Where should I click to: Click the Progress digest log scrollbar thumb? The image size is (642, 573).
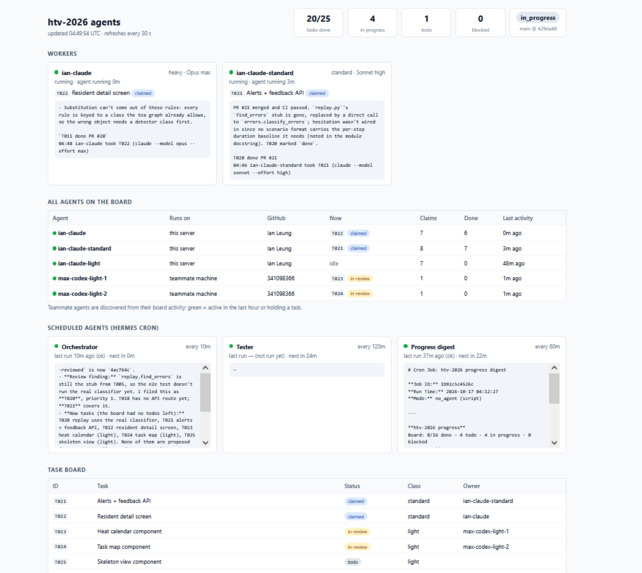point(554,388)
